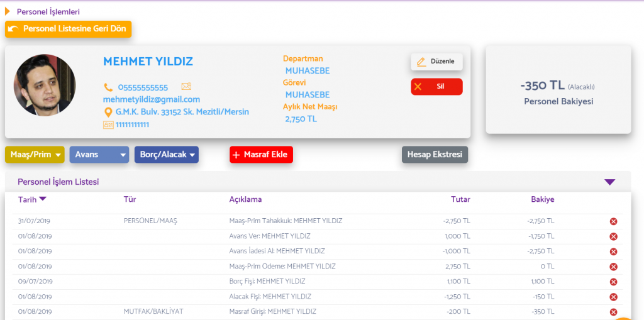Click the orange location pin icon

coord(108,112)
